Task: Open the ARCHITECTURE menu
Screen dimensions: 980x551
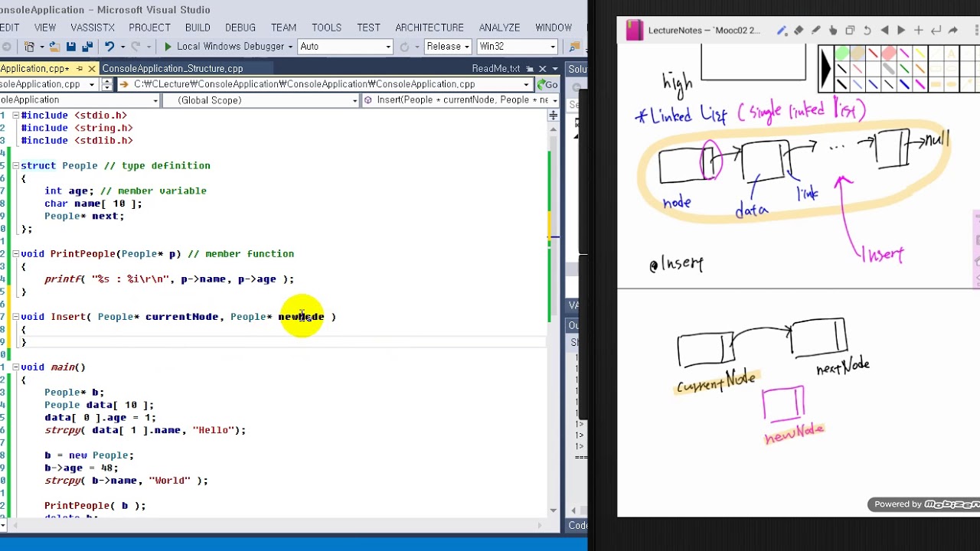Action: click(x=430, y=28)
